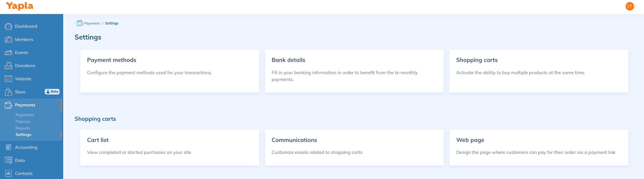644x179 pixels.
Task: Open the Payment methods settings card
Action: click(x=170, y=71)
